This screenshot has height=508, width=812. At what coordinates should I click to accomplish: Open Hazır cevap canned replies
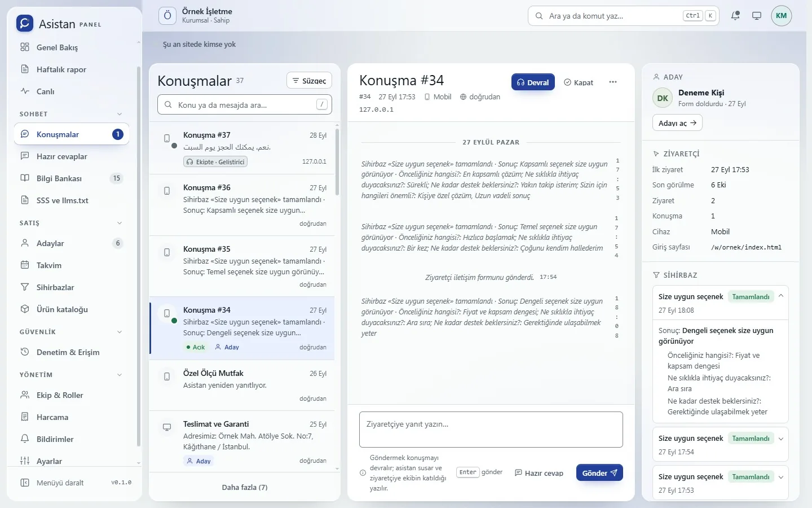[539, 473]
